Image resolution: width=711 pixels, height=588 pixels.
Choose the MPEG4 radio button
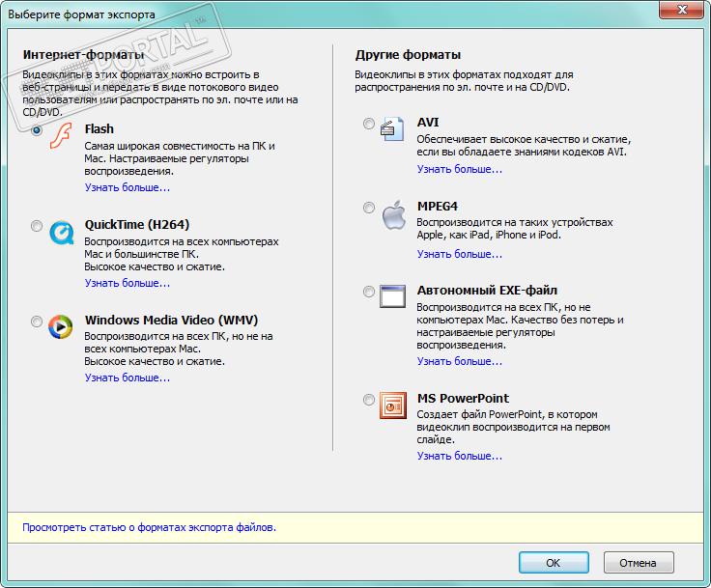[369, 208]
